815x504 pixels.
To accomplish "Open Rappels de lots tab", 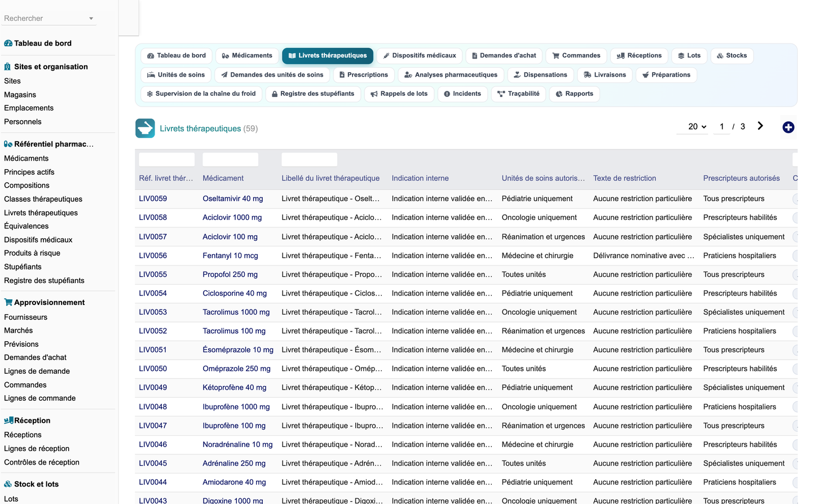I will coord(399,94).
